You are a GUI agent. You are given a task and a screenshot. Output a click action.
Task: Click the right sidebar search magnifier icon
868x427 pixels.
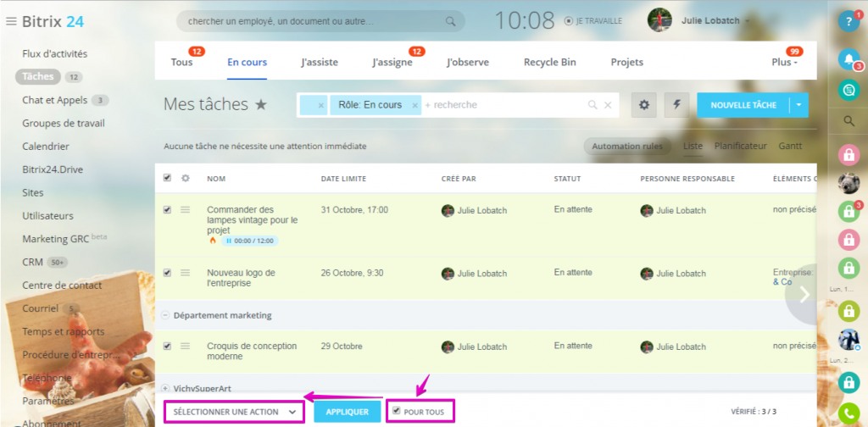(849, 121)
